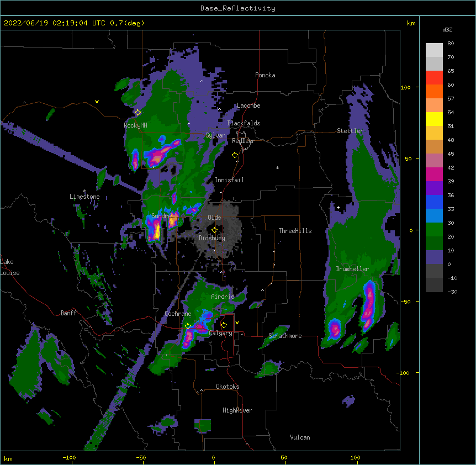Viewport: 476px width, 465px height.
Task: Click the -30 value on dBZ legend
Action: point(452,292)
